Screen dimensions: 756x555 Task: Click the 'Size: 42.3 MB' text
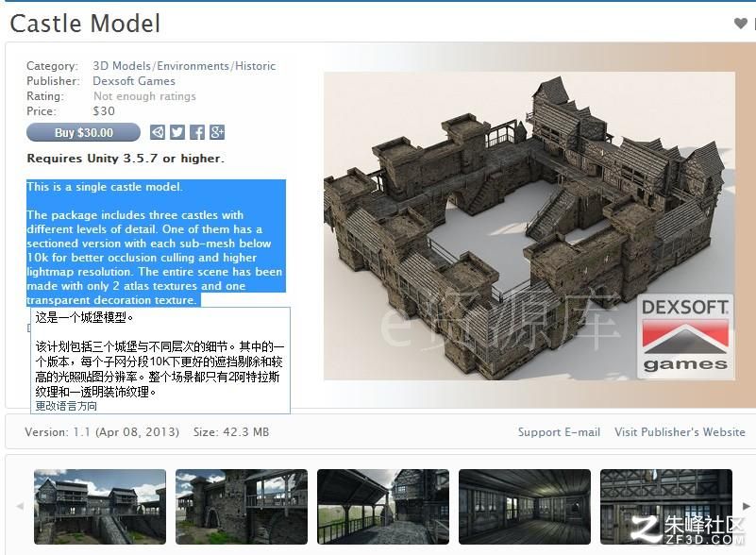tap(231, 432)
